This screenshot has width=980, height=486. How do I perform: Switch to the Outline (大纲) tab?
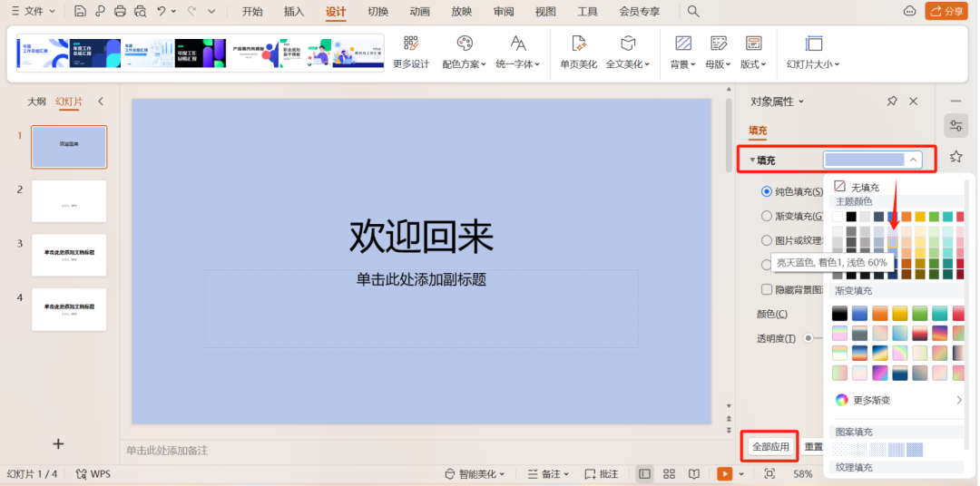36,102
